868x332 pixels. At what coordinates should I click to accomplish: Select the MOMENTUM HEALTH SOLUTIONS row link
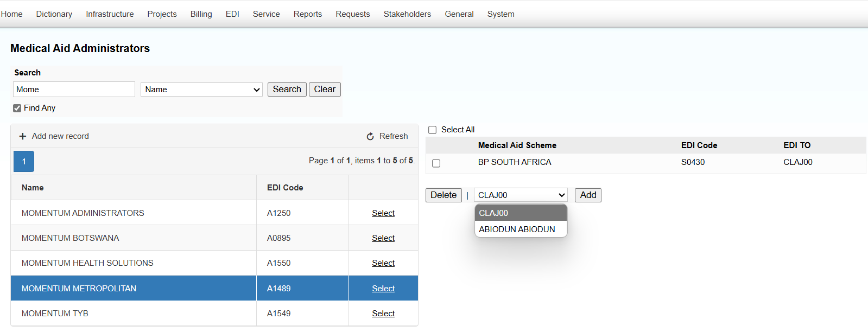click(x=383, y=263)
